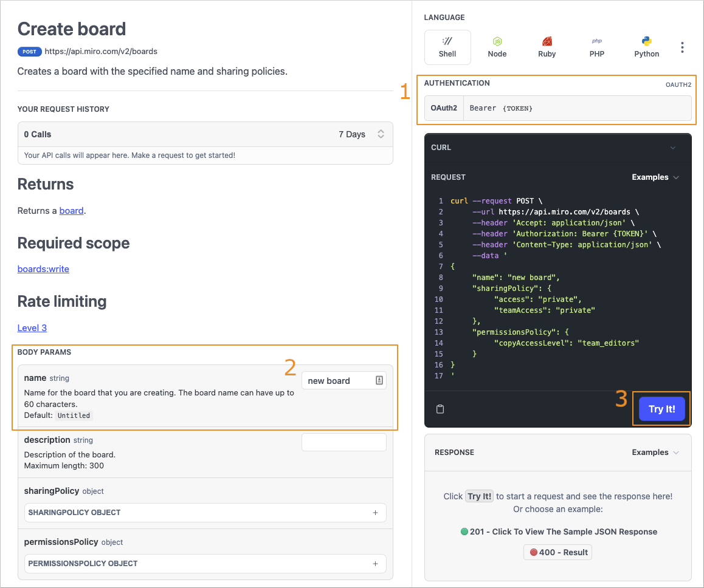
Task: Copy the curl request with clipboard icon
Action: (x=440, y=409)
